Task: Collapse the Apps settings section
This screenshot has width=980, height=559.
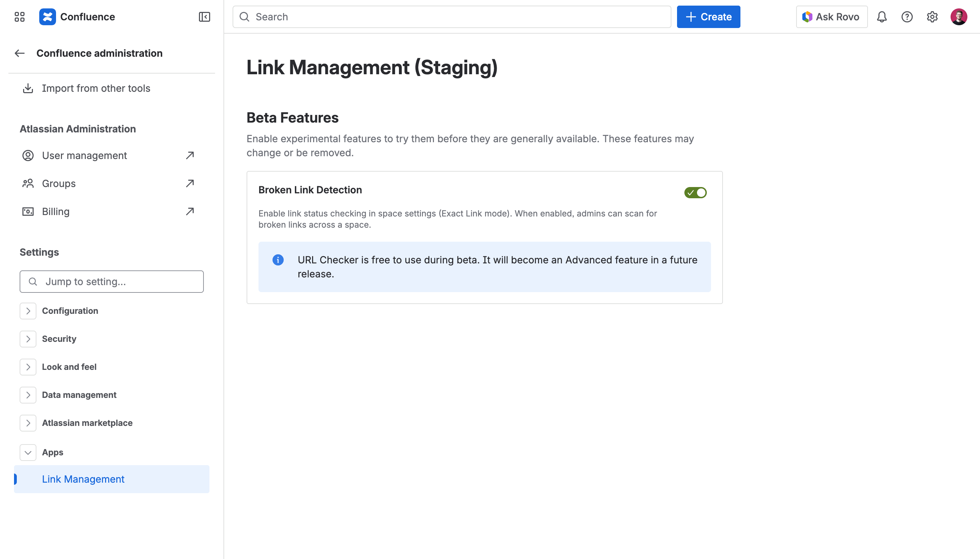Action: click(x=28, y=452)
